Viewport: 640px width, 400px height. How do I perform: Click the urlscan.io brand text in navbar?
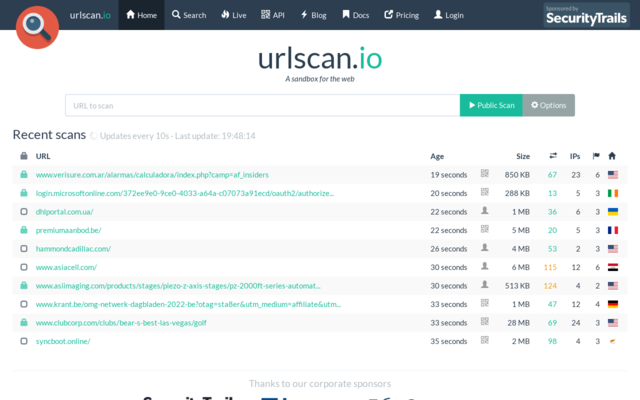tap(90, 15)
